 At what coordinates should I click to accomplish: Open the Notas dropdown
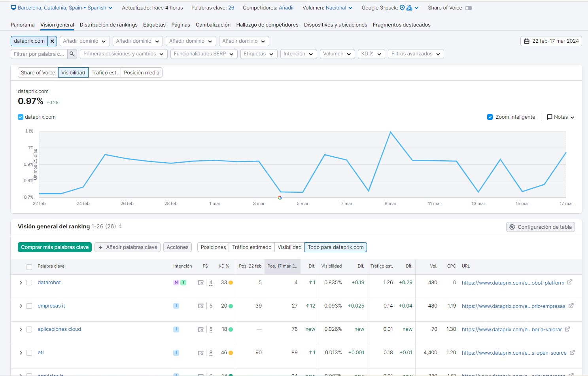pos(560,117)
